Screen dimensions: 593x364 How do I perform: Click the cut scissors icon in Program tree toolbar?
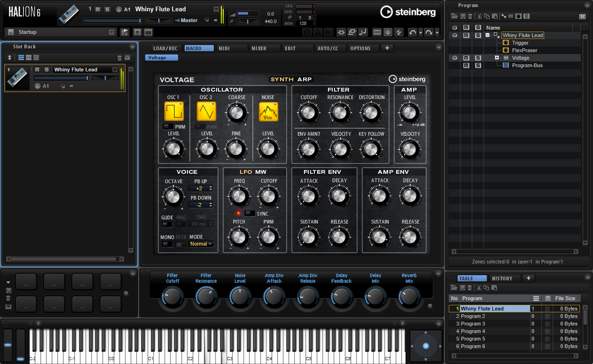pos(480,16)
